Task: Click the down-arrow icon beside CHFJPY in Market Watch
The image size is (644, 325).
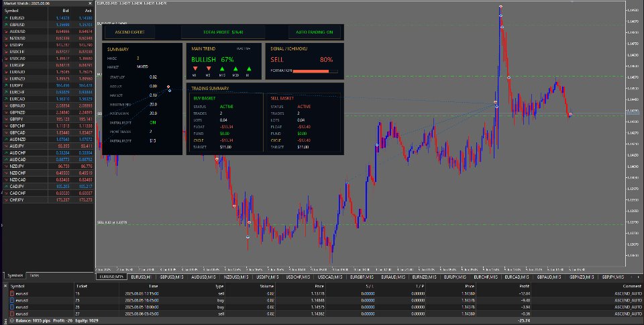Action: 6,199
